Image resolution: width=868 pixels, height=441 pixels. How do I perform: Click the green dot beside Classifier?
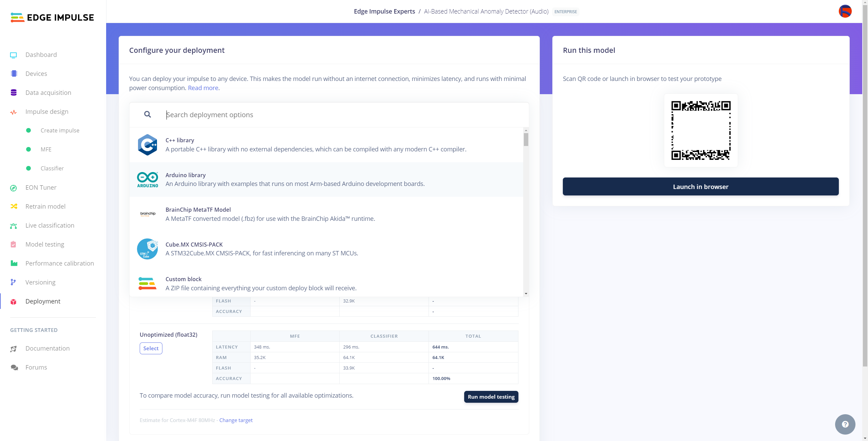tap(28, 168)
